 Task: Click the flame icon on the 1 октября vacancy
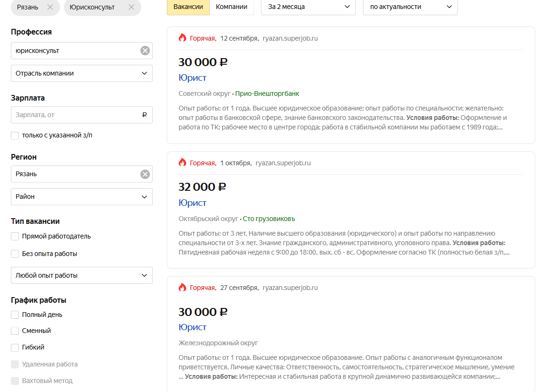(182, 163)
